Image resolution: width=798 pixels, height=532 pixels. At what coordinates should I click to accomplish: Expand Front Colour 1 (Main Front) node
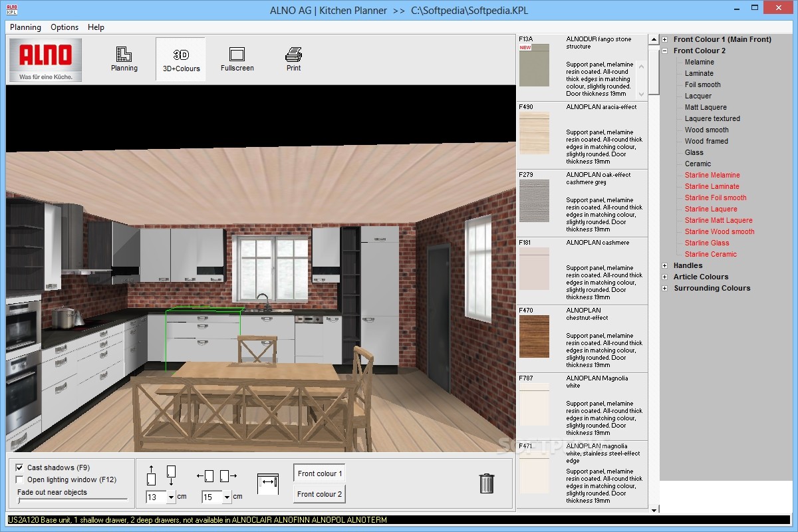664,39
